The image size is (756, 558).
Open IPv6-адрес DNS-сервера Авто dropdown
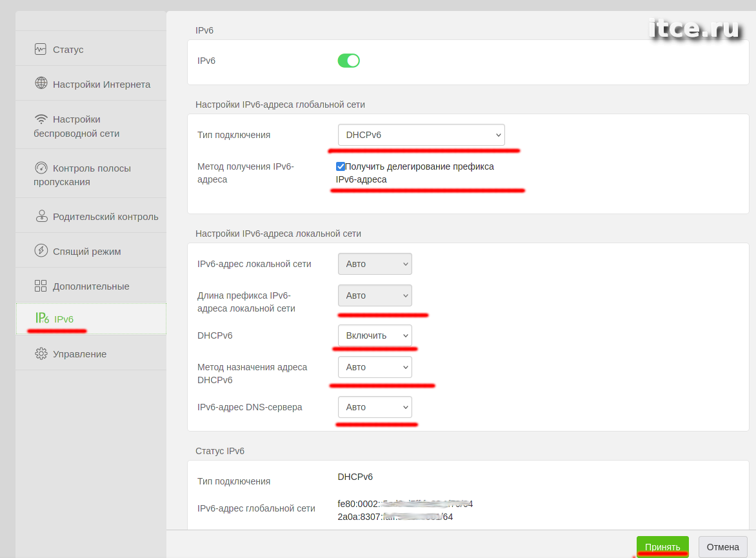coord(375,408)
